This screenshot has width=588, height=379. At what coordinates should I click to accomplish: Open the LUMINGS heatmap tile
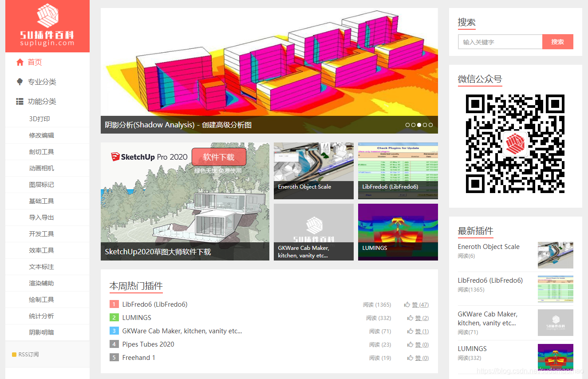tap(398, 232)
